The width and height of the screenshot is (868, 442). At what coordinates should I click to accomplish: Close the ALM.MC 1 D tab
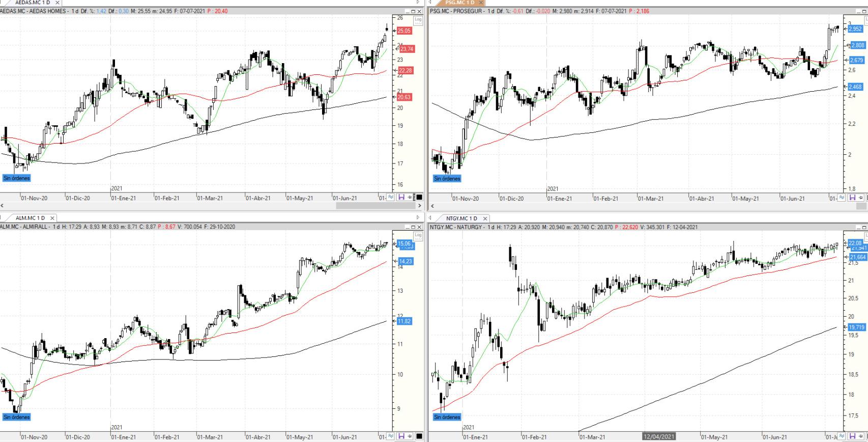pyautogui.click(x=52, y=218)
